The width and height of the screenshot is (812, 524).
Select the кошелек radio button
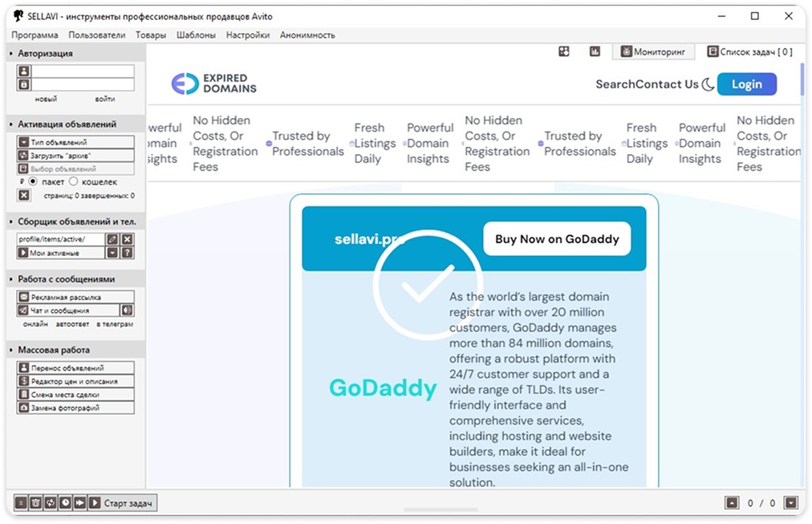pos(73,182)
